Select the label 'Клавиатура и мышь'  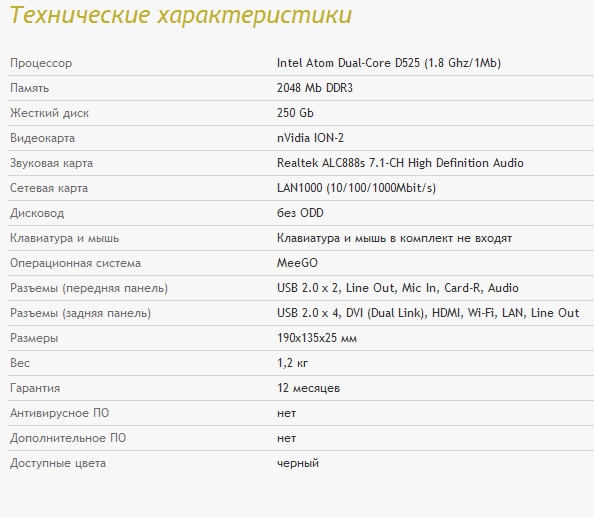coord(64,238)
